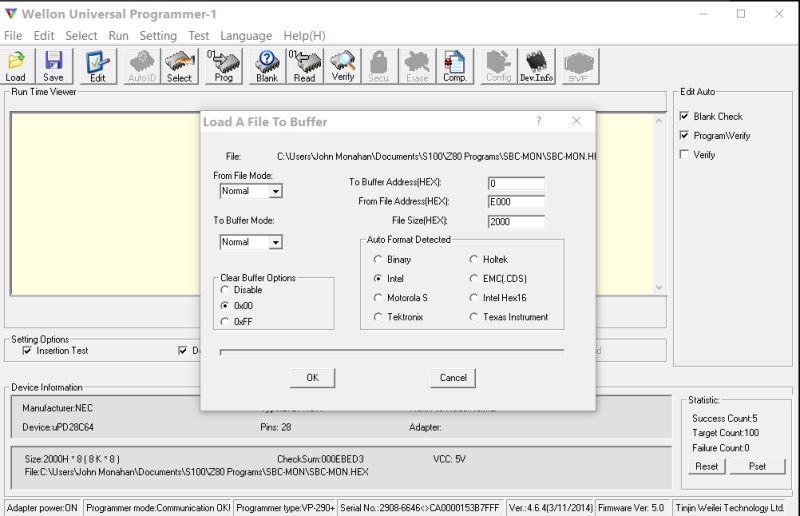Screen dimensions: 800x516
Task: Click Run Time Viewer scroll down arrow
Action: point(659,287)
